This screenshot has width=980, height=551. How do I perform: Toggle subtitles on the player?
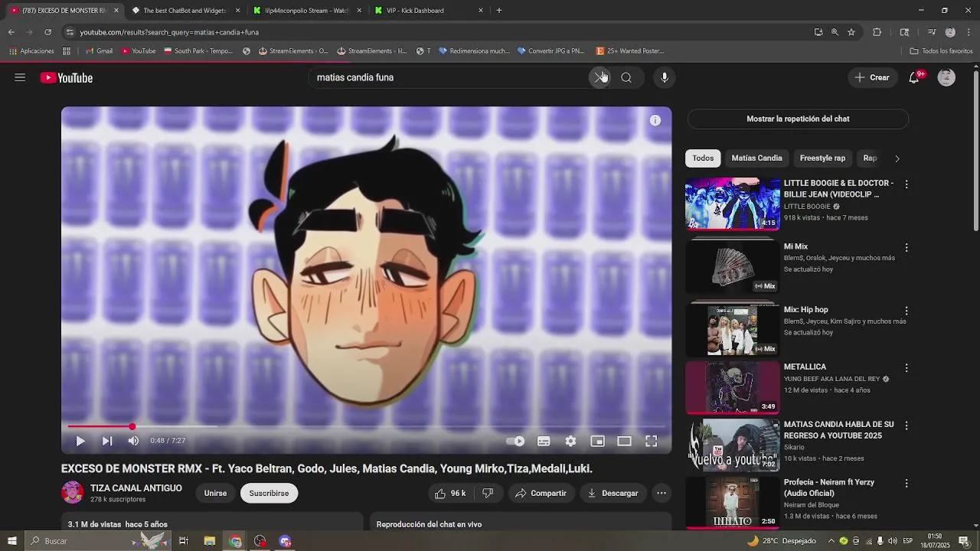point(544,441)
